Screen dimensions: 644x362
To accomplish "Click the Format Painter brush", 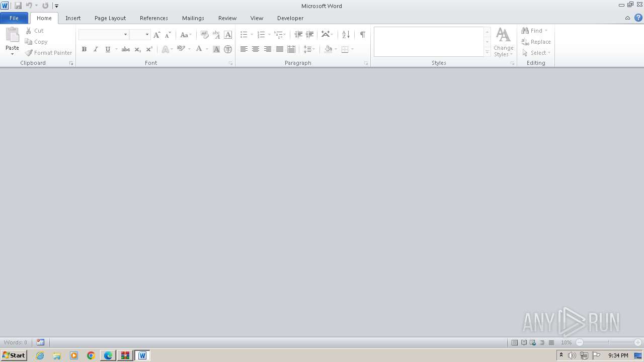I will (x=29, y=53).
